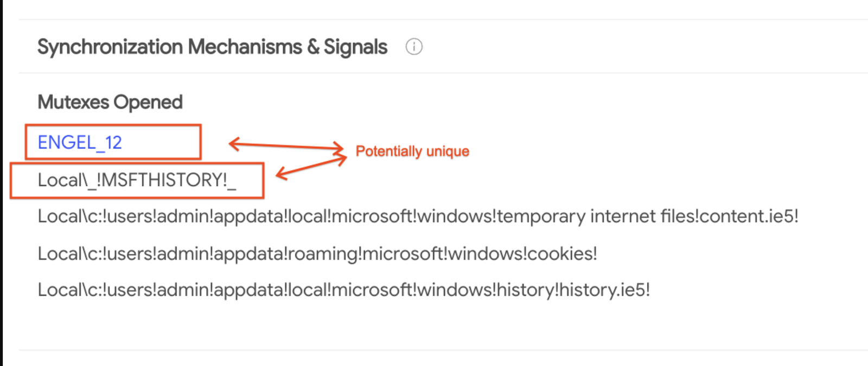Click the info icon beside the section heading
This screenshot has width=868, height=366.
[x=414, y=47]
